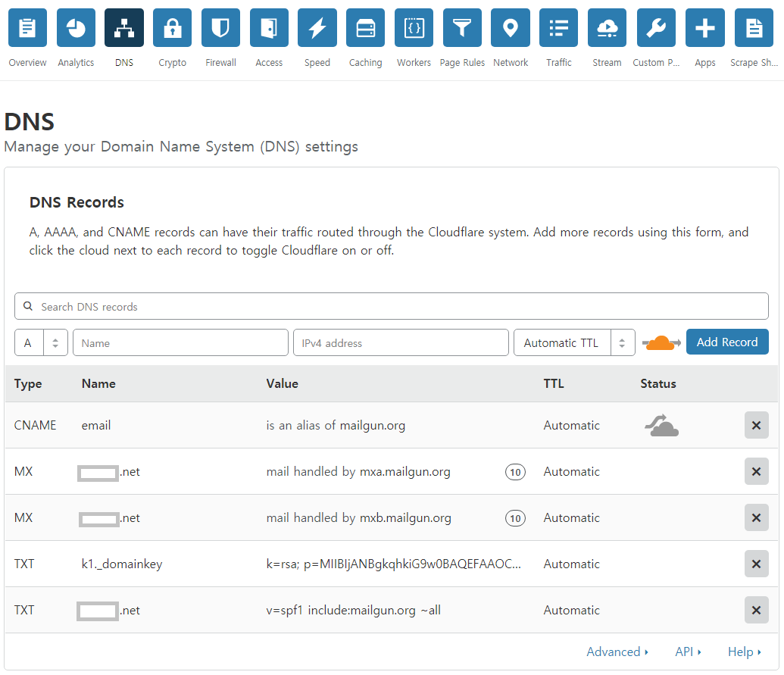Image resolution: width=784 pixels, height=675 pixels.
Task: Click the priority 10 badge for mxa record
Action: pyautogui.click(x=515, y=472)
